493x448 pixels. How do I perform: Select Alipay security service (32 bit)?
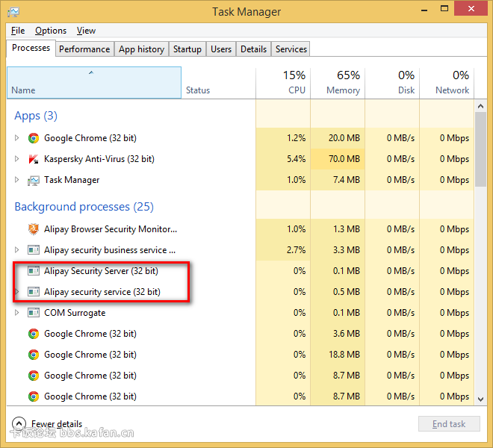point(241,292)
